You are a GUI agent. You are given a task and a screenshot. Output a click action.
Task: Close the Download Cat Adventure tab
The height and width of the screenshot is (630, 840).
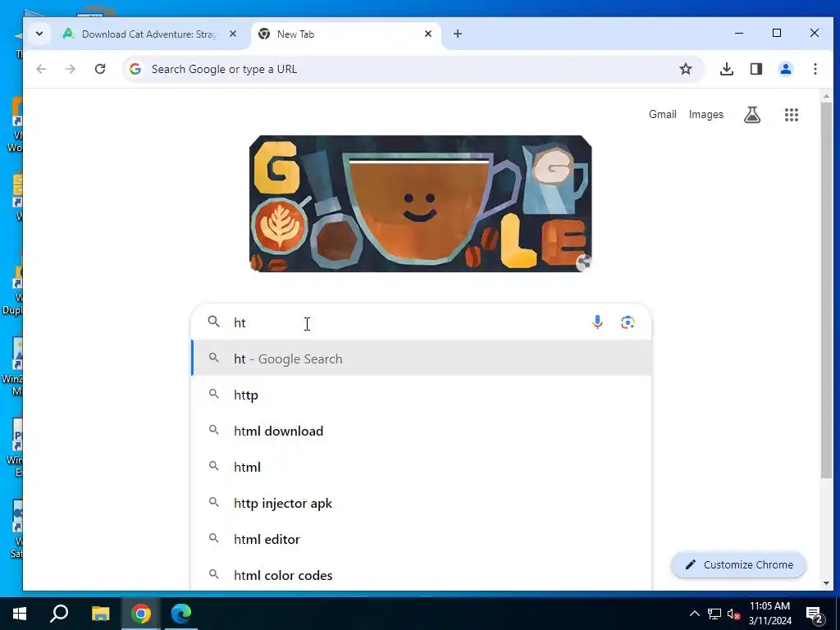(233, 34)
